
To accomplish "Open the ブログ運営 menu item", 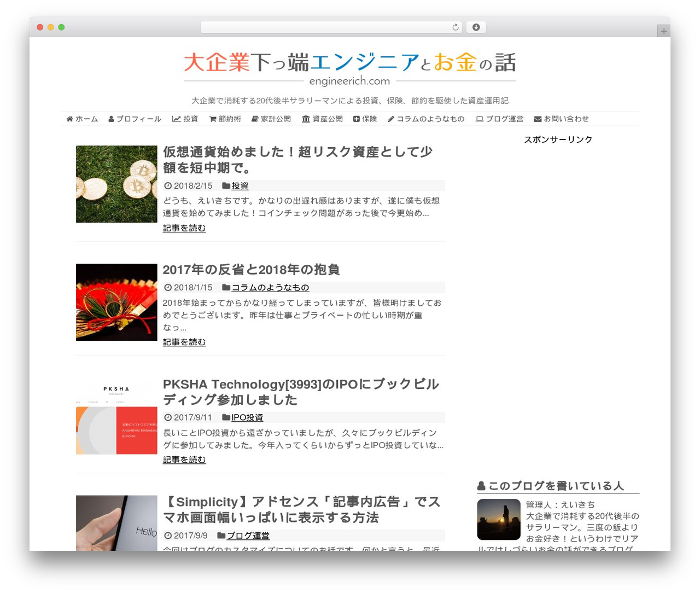I will [499, 119].
